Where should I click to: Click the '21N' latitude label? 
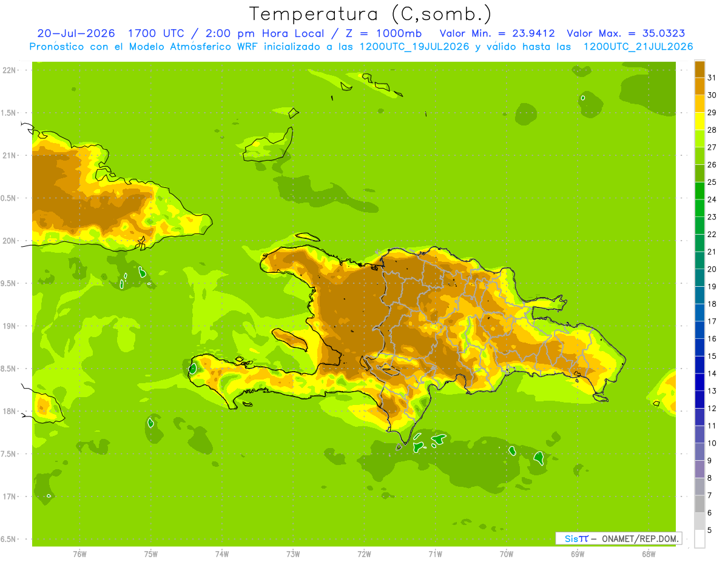(9, 155)
